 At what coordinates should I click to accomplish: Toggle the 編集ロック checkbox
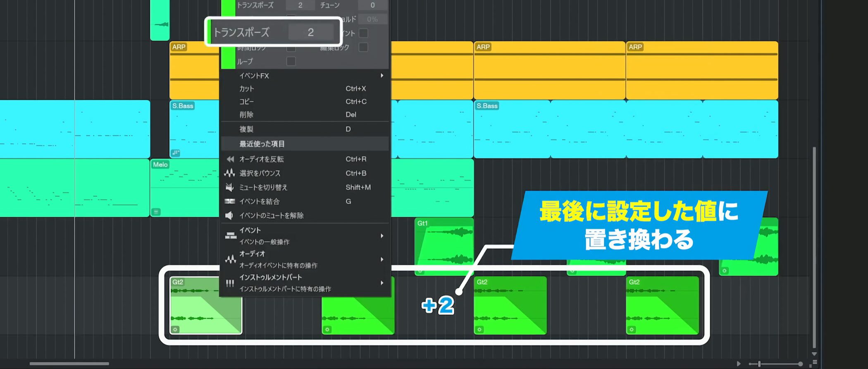pyautogui.click(x=363, y=48)
